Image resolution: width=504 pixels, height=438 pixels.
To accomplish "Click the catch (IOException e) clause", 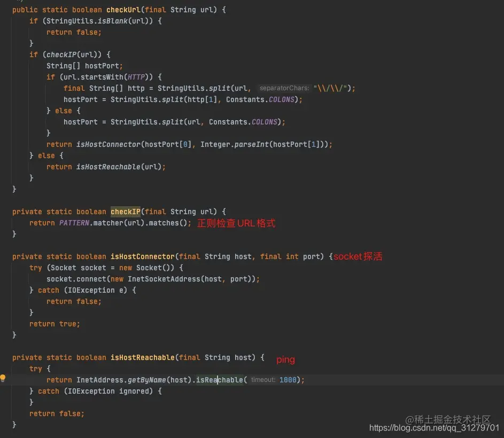I will [83, 290].
